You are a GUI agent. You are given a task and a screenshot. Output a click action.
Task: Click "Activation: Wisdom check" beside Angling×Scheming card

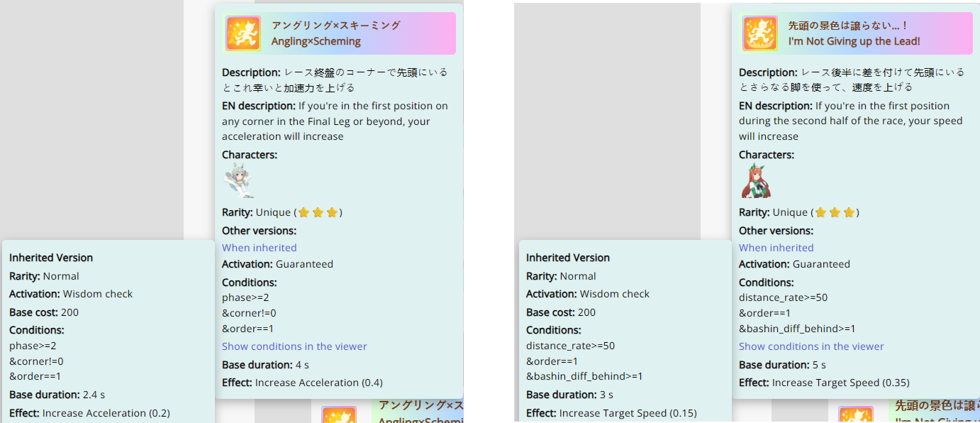pyautogui.click(x=71, y=294)
